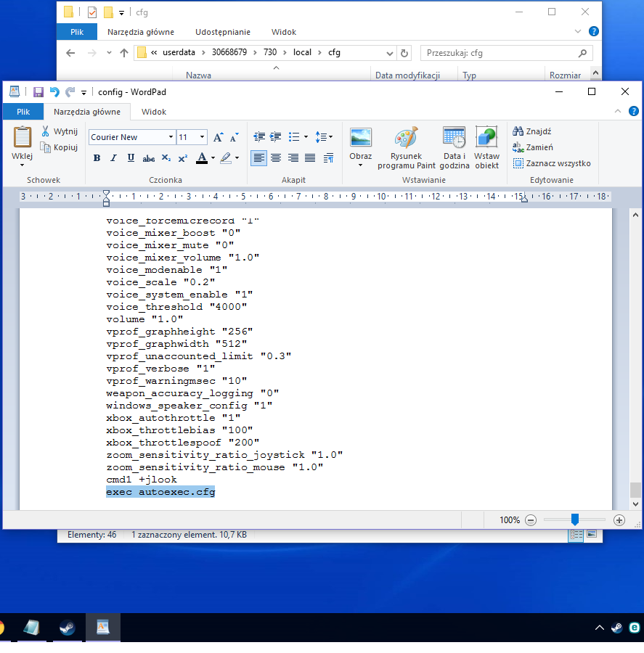This screenshot has height=653, width=644.
Task: Open paragraph settings dialog icon
Action: point(328,158)
